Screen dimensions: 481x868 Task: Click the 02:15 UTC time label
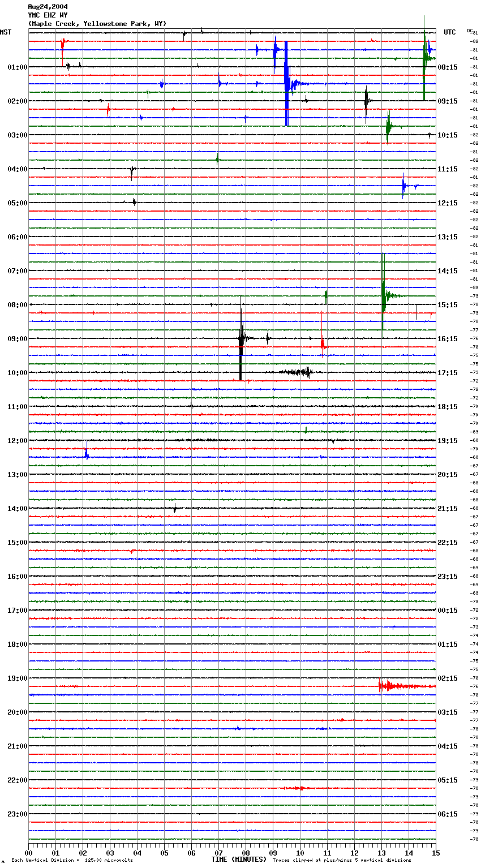448,678
